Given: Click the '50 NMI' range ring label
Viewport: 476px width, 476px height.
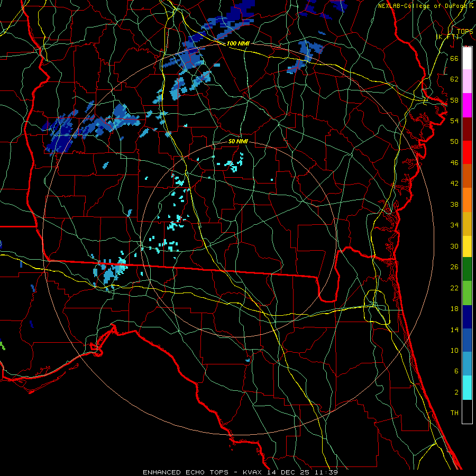Looking at the screenshot, I should [238, 141].
